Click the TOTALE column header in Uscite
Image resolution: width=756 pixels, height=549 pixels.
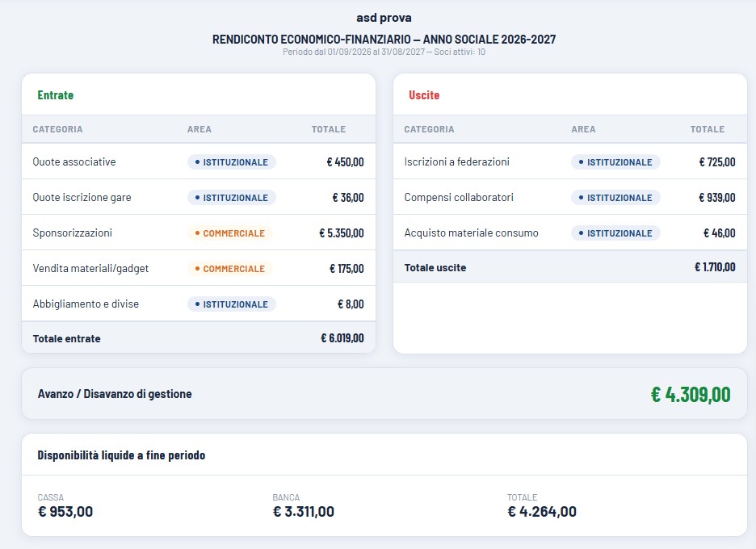coord(708,129)
